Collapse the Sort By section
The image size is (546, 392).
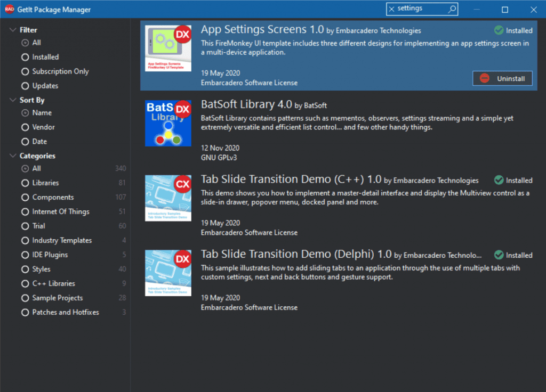point(13,100)
